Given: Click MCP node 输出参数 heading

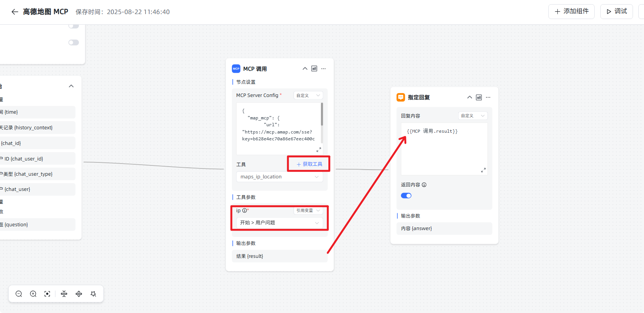Looking at the screenshot, I should (x=246, y=243).
